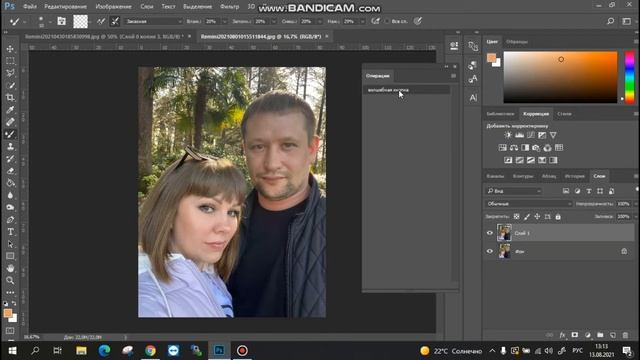Add a Vibrance adjustment layer
This screenshot has width=640, height=360.
coord(553,135)
